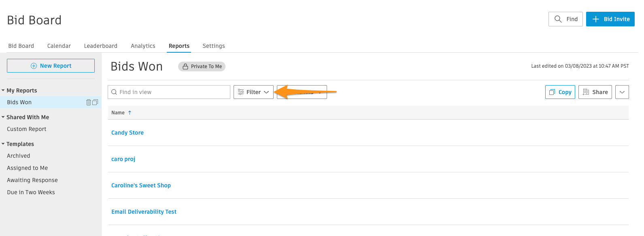644x236 pixels.
Task: Toggle Name column sort arrow
Action: pos(130,113)
